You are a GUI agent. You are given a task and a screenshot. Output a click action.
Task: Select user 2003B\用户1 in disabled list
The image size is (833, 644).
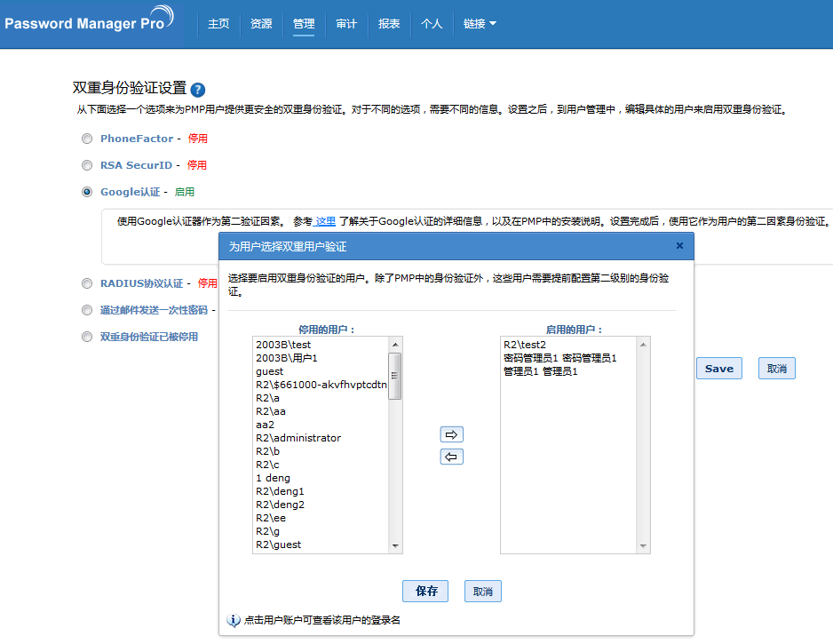point(321,358)
